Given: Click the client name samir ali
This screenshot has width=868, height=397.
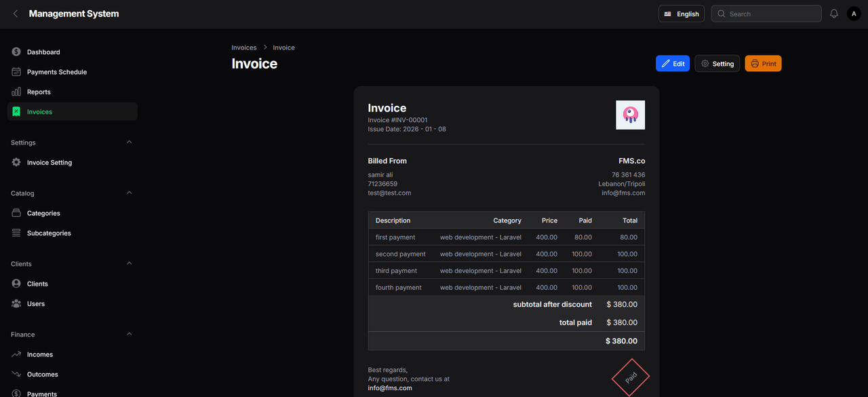Looking at the screenshot, I should pos(379,175).
